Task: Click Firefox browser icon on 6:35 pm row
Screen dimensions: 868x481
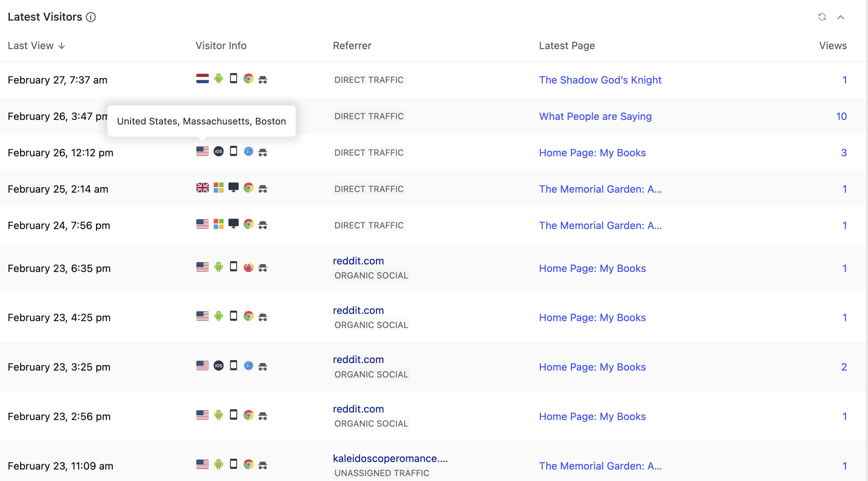Action: pyautogui.click(x=249, y=267)
